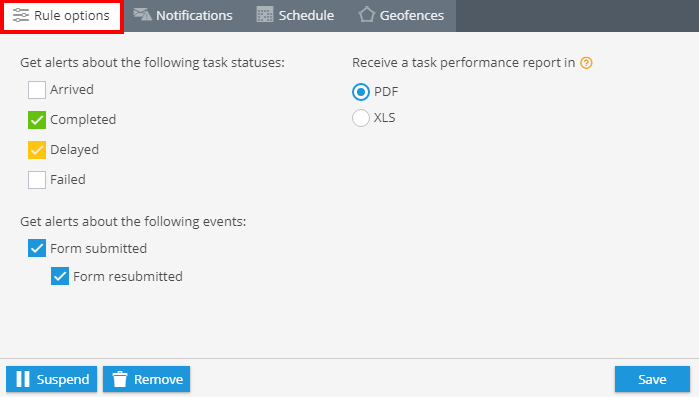
Task: Click the pentagon icon for Geofences
Action: (x=366, y=14)
